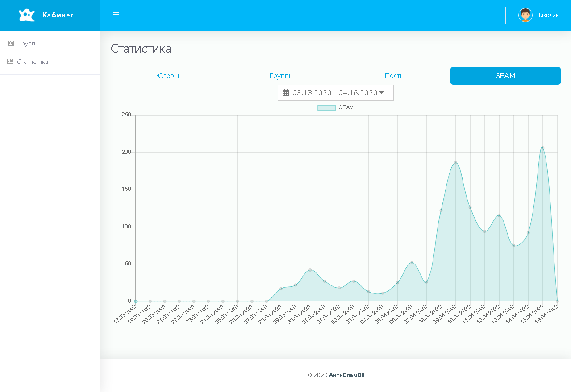Click the Статистика bar chart icon
This screenshot has height=392, width=571.
coord(10,62)
